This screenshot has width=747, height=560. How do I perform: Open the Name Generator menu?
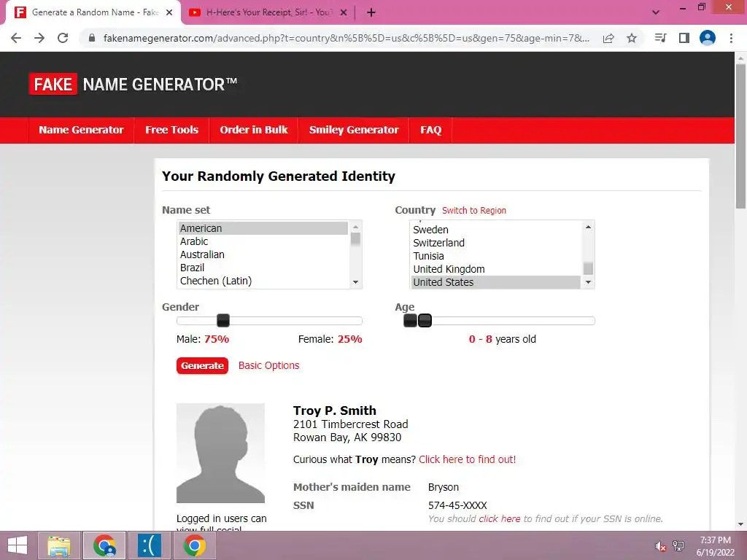pos(81,130)
